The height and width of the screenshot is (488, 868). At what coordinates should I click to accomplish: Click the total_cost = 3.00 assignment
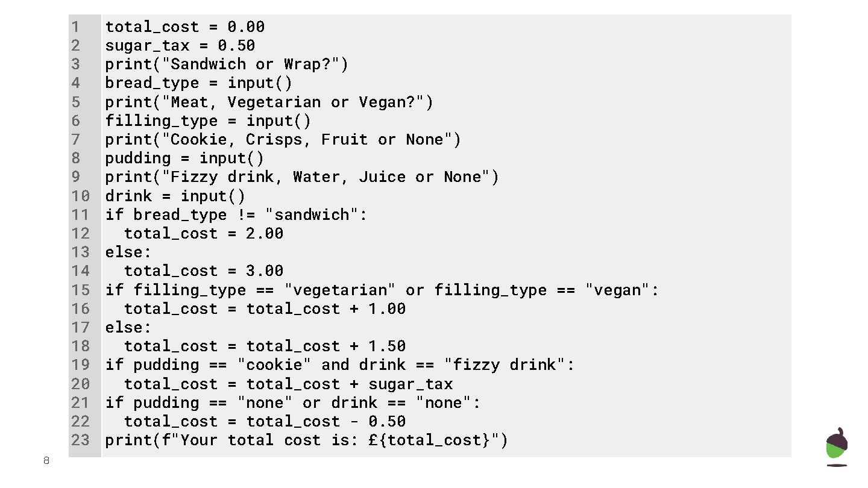click(204, 271)
